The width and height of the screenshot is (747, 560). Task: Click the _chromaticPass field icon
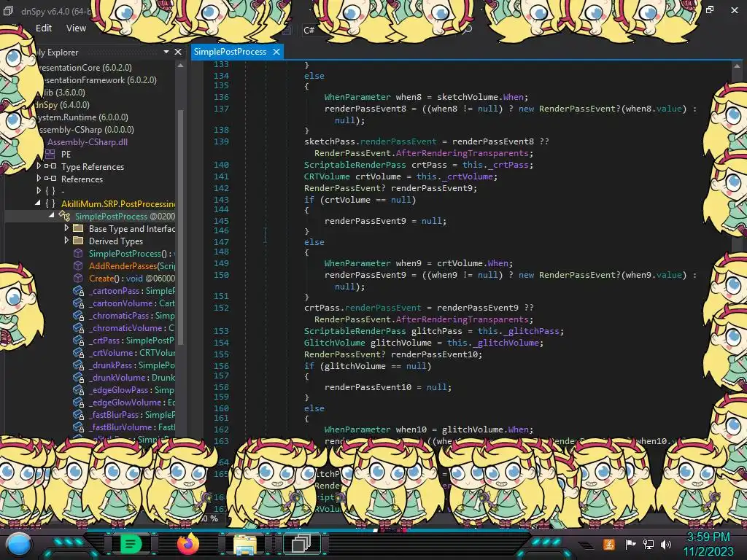[x=78, y=316]
